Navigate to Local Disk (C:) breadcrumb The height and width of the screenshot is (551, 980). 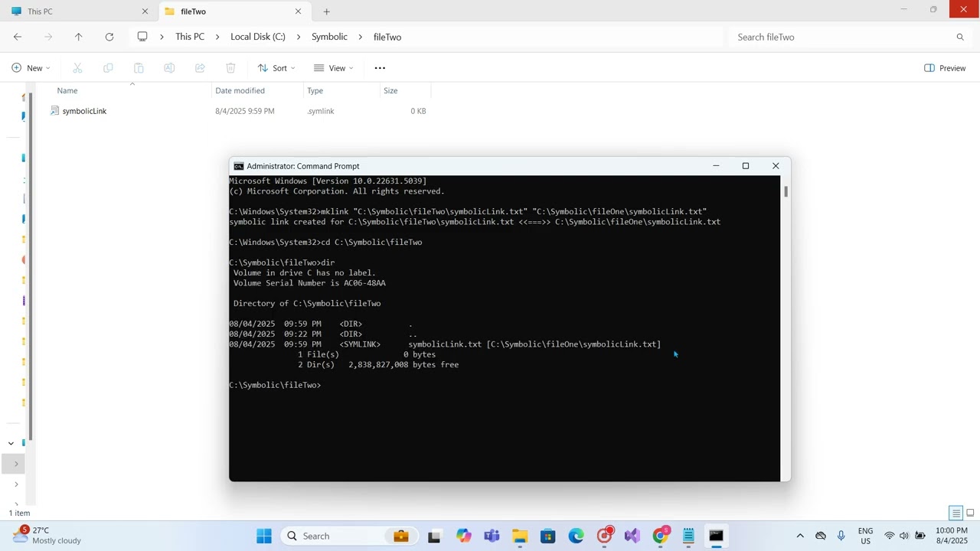click(258, 37)
